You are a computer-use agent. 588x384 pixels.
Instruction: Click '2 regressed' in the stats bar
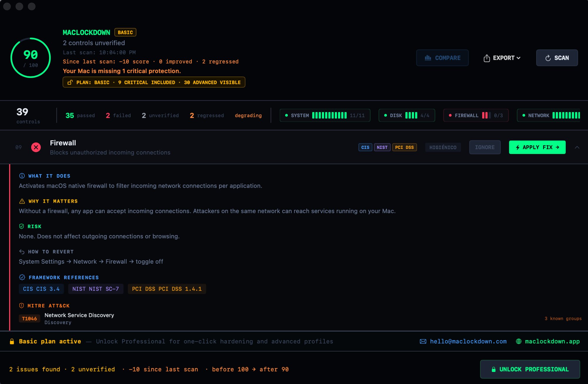pyautogui.click(x=207, y=115)
